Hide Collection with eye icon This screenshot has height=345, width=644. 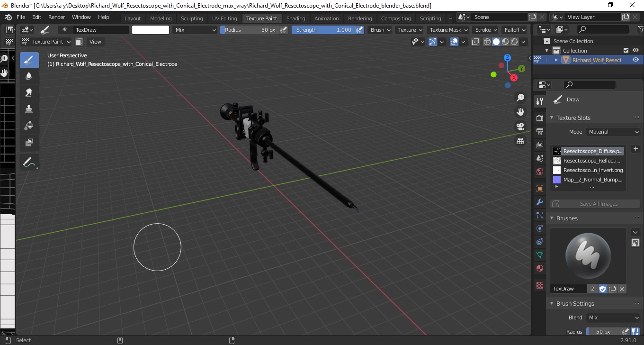[x=635, y=50]
